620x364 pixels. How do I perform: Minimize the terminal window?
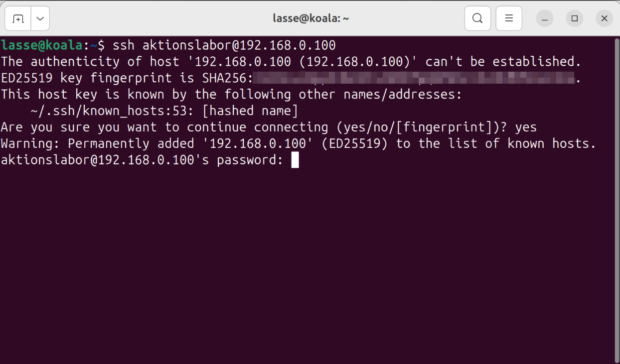pyautogui.click(x=545, y=19)
